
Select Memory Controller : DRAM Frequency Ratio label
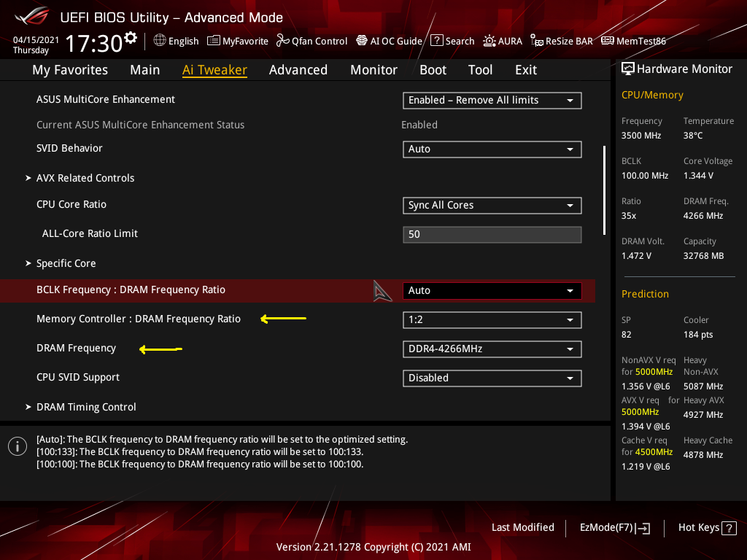pos(139,319)
